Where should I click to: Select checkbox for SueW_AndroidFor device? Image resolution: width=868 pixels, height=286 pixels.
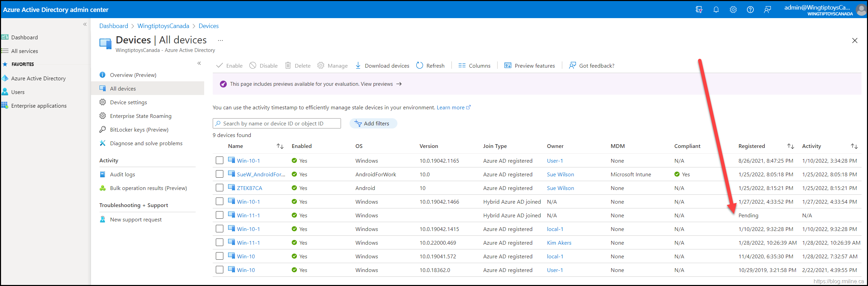pyautogui.click(x=220, y=174)
